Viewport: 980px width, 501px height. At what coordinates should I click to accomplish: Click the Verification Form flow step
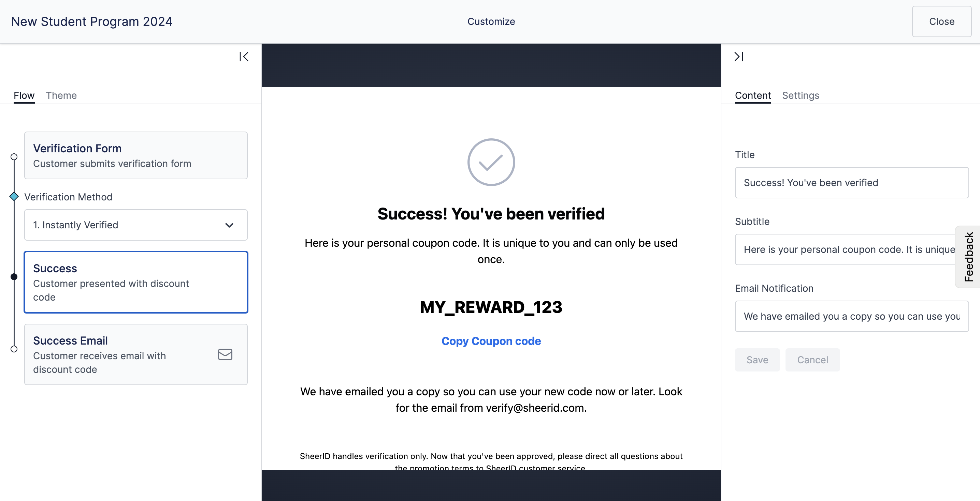pyautogui.click(x=135, y=155)
